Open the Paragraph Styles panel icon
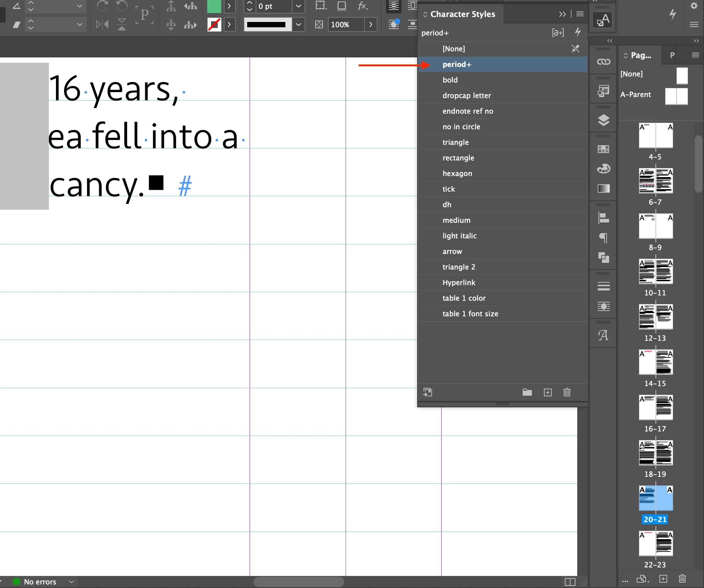The height and width of the screenshot is (588, 704). coord(603,238)
